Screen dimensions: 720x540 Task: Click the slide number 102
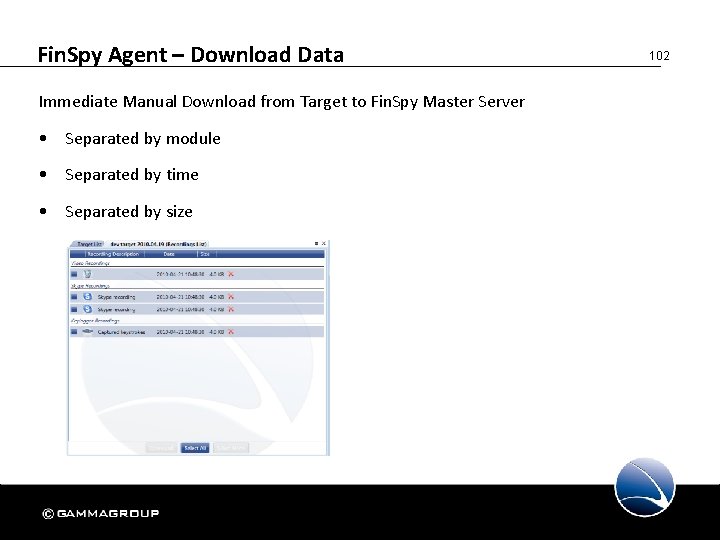point(659,56)
